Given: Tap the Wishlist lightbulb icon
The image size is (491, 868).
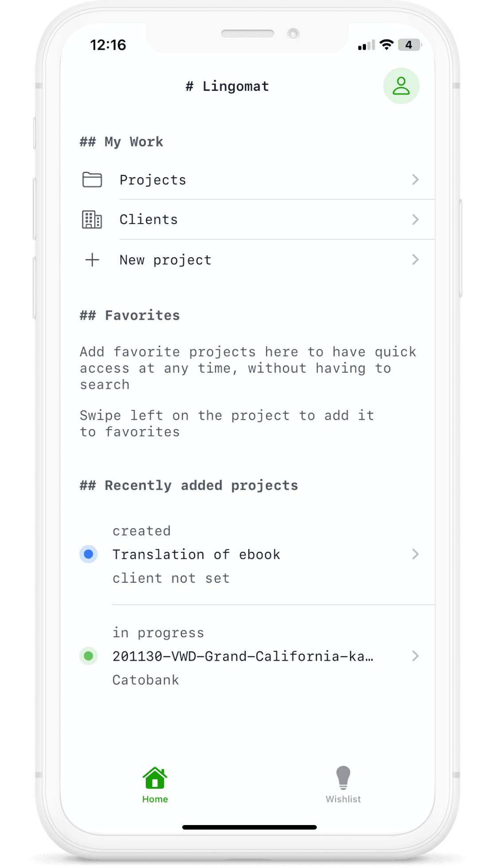Looking at the screenshot, I should (x=343, y=778).
